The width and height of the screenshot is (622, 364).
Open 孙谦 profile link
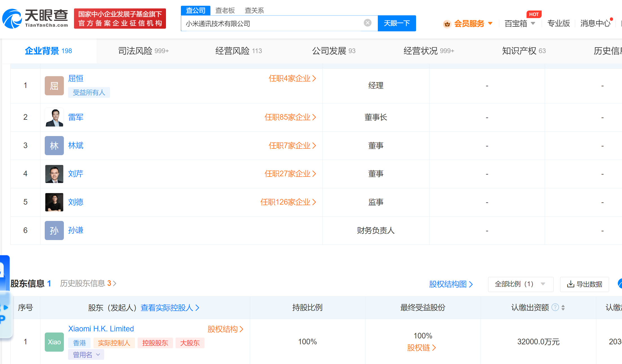point(76,230)
